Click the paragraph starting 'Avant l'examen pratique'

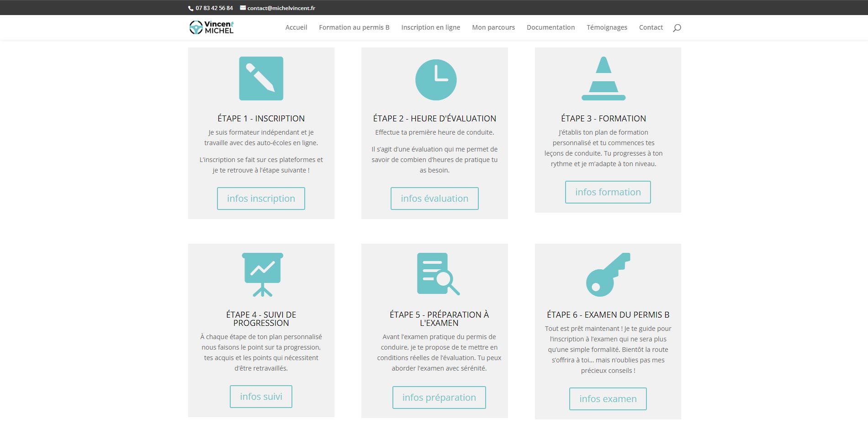tap(439, 352)
